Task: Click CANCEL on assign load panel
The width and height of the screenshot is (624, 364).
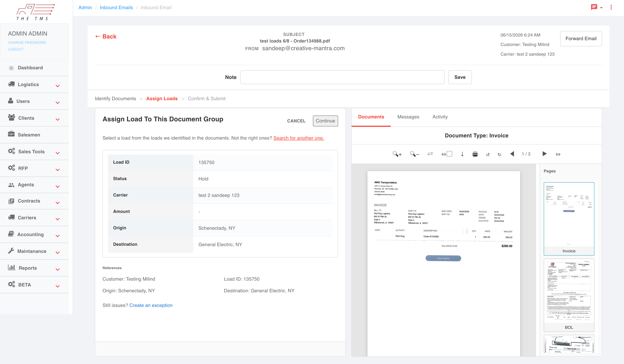Action: click(x=296, y=121)
